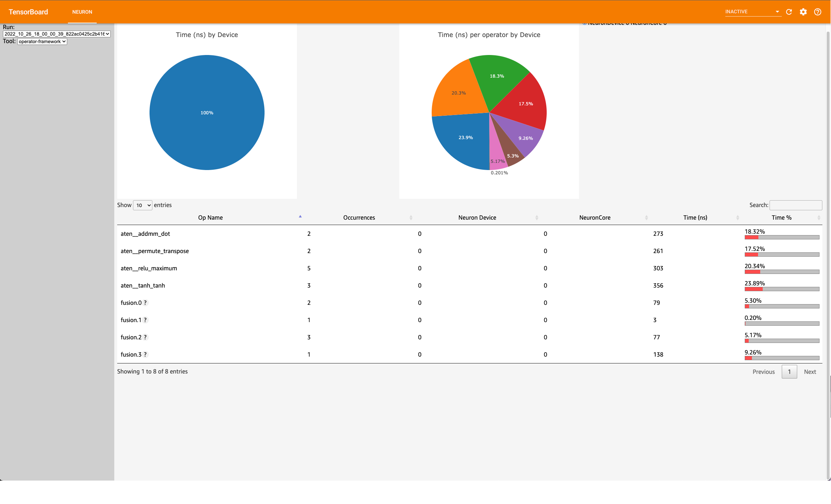Click the help mark beside fusion.2
The width and height of the screenshot is (831, 504).
(x=145, y=337)
